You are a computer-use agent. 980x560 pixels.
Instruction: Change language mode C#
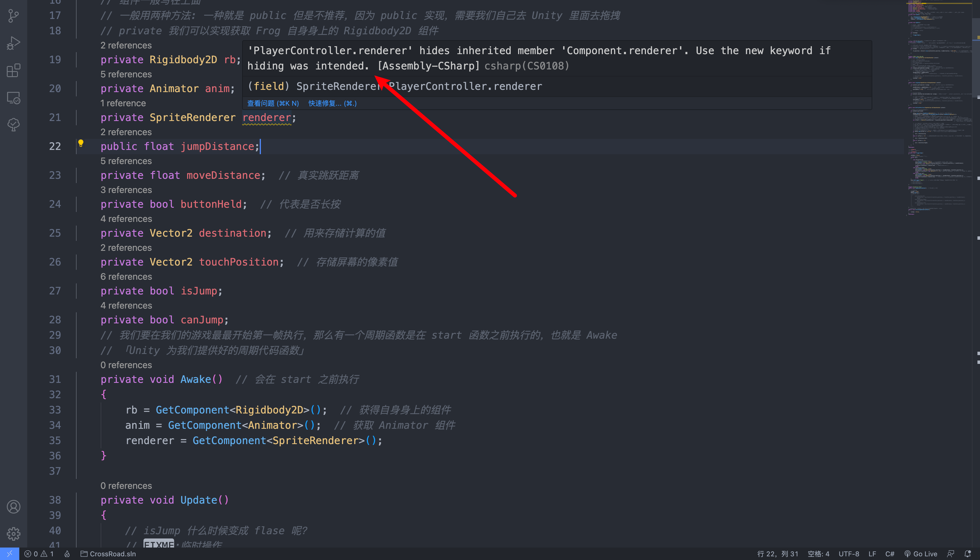(x=890, y=554)
